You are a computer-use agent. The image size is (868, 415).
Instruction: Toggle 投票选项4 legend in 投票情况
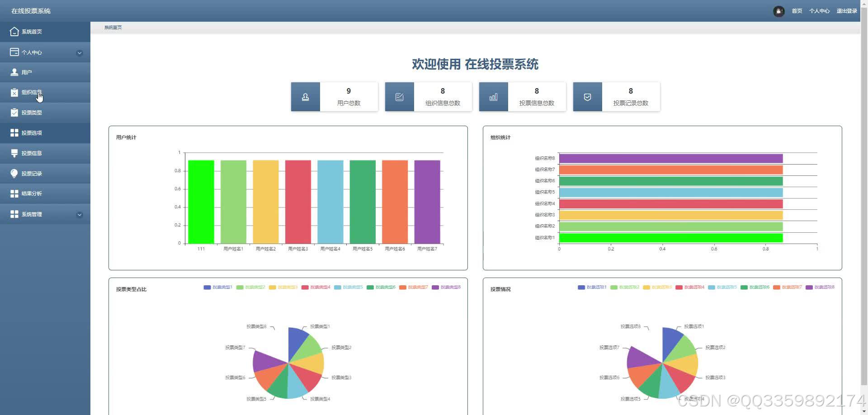(x=690, y=287)
